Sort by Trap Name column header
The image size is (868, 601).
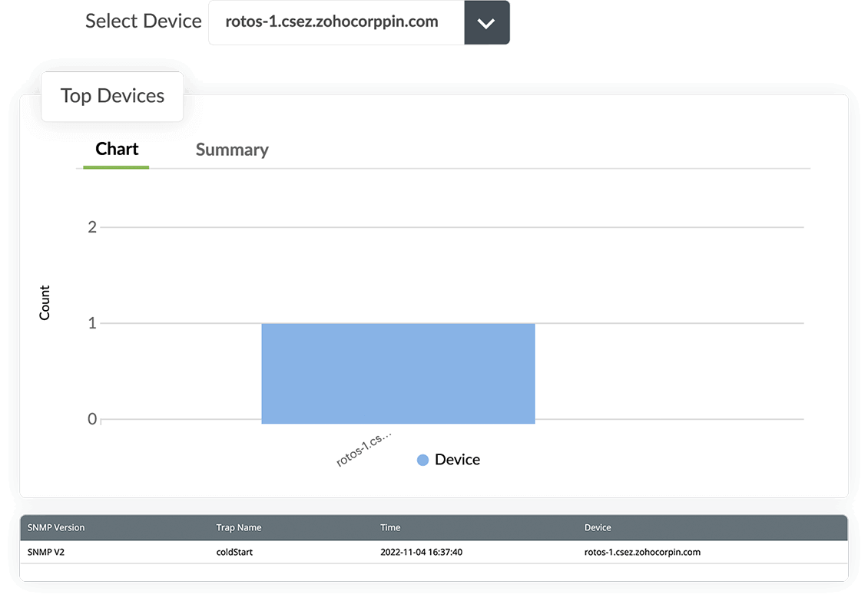pos(239,527)
